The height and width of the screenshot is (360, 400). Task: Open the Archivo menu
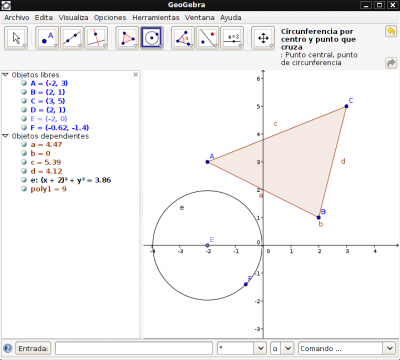[x=17, y=18]
